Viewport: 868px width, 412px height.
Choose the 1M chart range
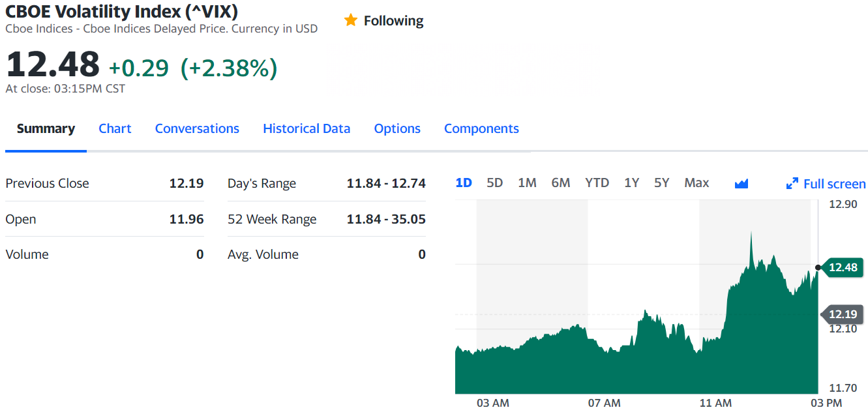tap(527, 183)
